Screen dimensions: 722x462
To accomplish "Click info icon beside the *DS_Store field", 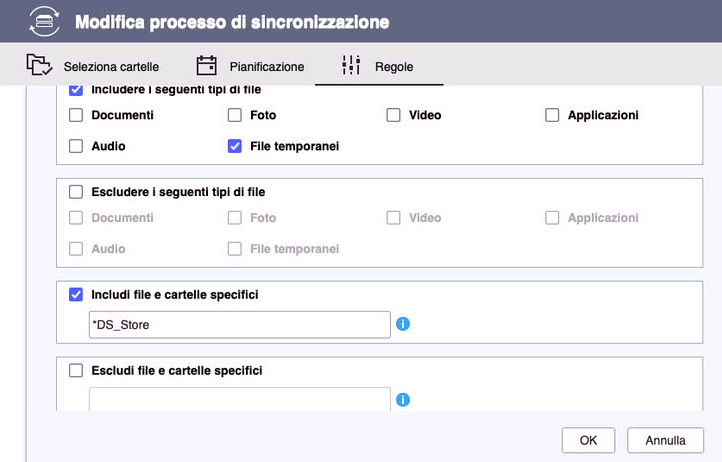I will pos(404,324).
